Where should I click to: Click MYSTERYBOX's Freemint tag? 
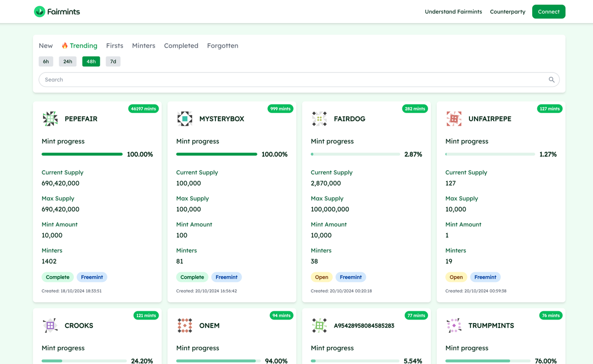pos(226,277)
